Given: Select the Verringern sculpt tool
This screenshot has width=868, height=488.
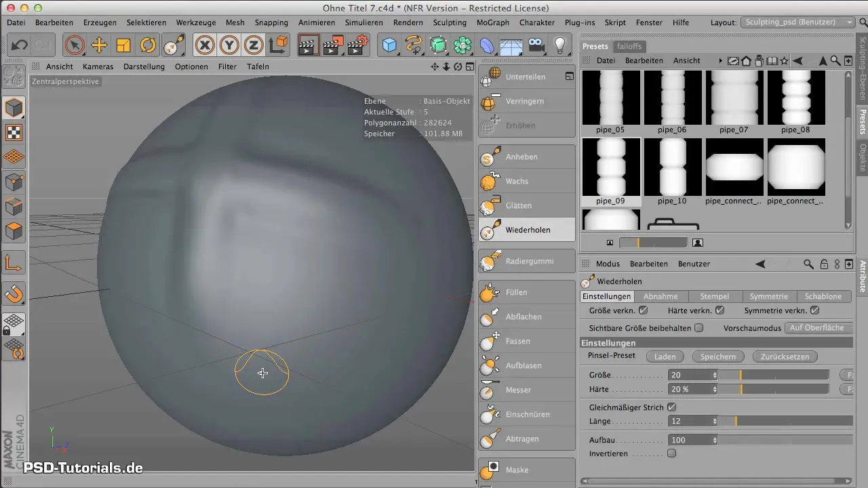Looking at the screenshot, I should [527, 101].
